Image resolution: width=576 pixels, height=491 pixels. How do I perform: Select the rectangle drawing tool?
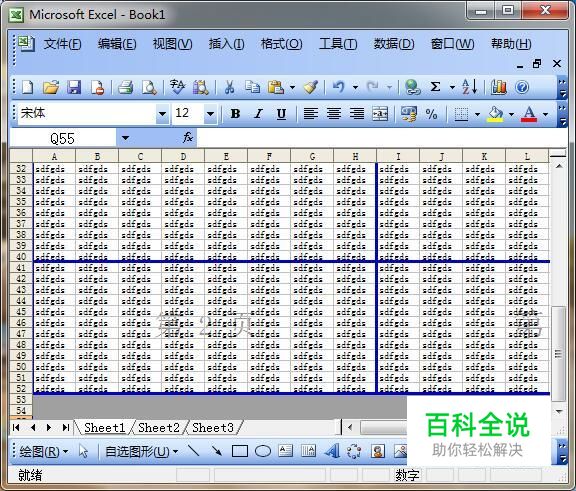(x=240, y=451)
